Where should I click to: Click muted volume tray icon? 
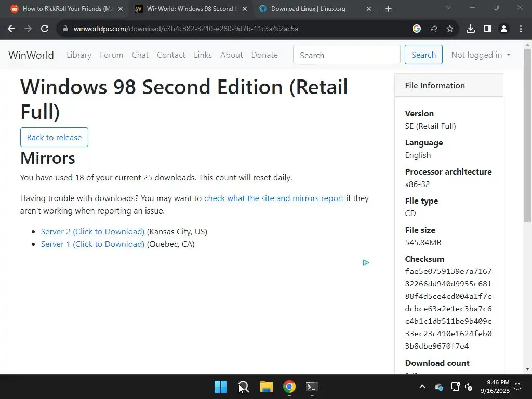coord(469,387)
